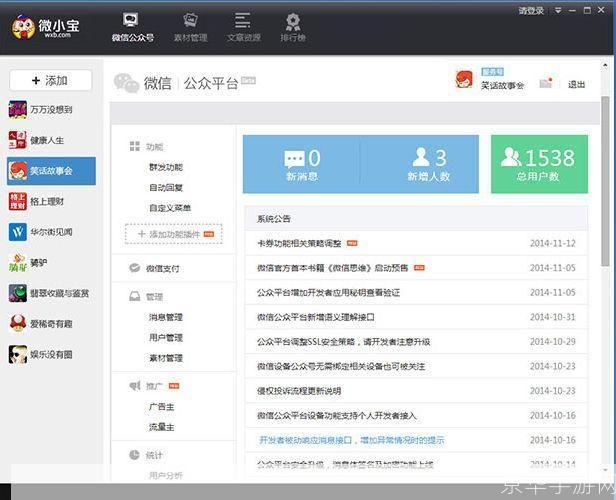Open 消息管理 menu item
The width and height of the screenshot is (616, 500).
[166, 317]
